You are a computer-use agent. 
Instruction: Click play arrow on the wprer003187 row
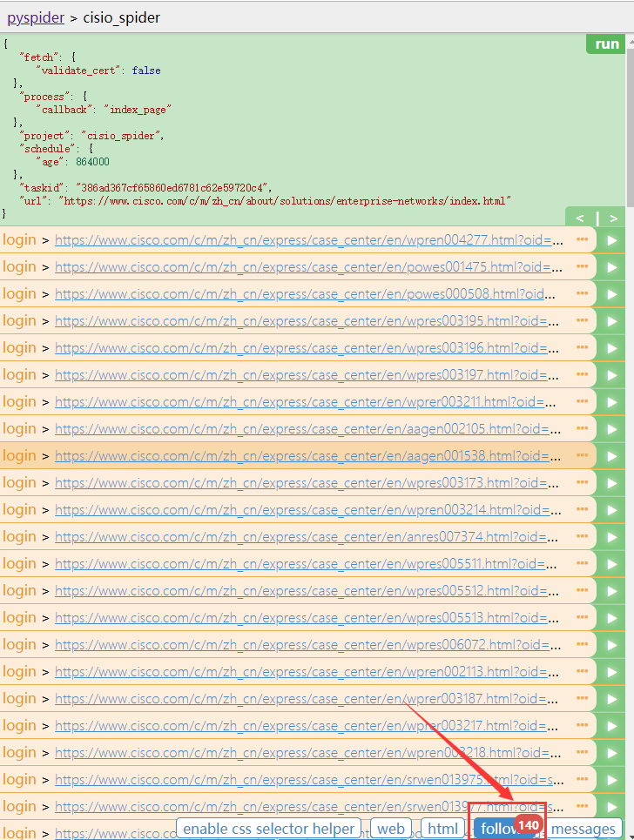[611, 699]
